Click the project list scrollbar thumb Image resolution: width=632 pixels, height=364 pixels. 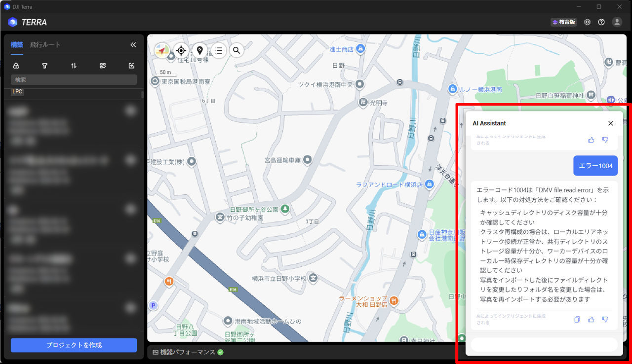click(x=143, y=94)
